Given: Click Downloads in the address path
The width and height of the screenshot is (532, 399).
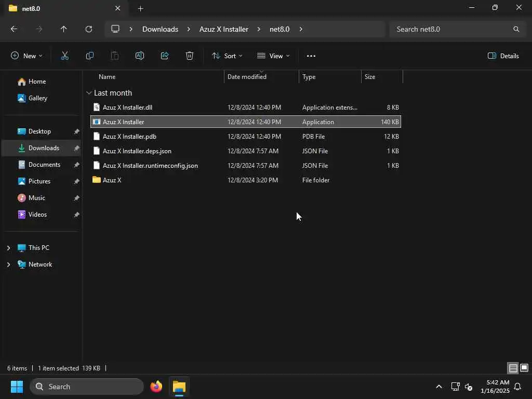Looking at the screenshot, I should click(x=160, y=29).
